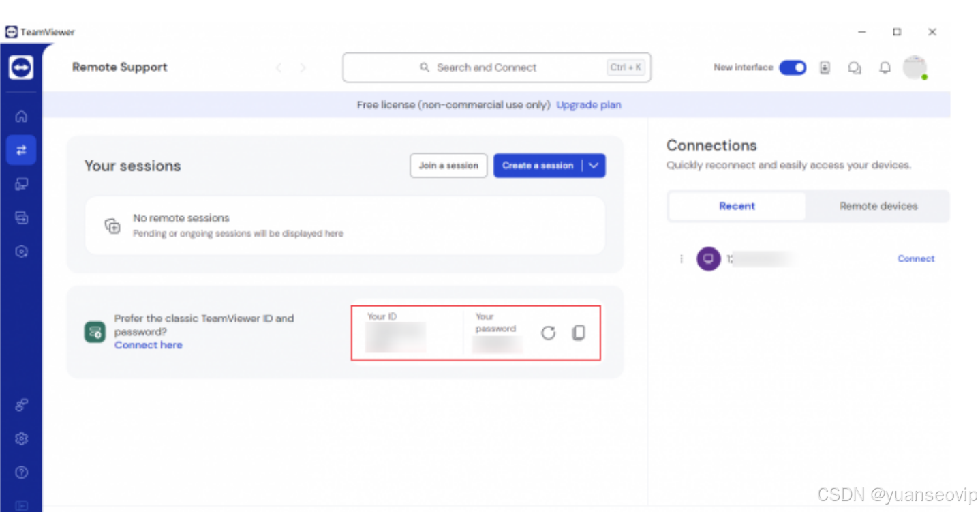This screenshot has width=980, height=512.
Task: Follow the Upgrade plan link
Action: (x=589, y=105)
